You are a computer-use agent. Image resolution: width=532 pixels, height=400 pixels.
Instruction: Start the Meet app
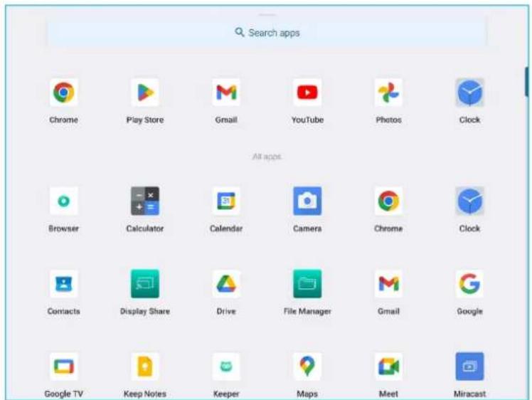point(388,367)
